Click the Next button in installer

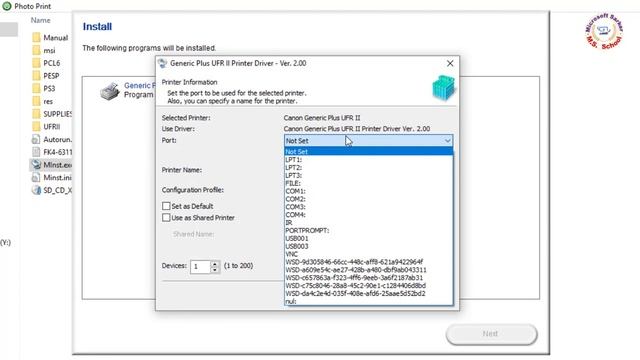click(491, 334)
